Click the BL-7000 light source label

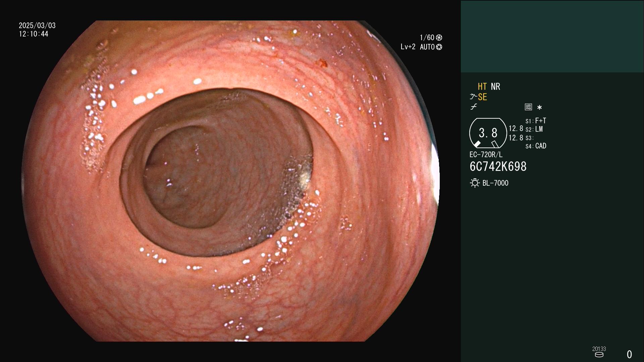(x=495, y=183)
